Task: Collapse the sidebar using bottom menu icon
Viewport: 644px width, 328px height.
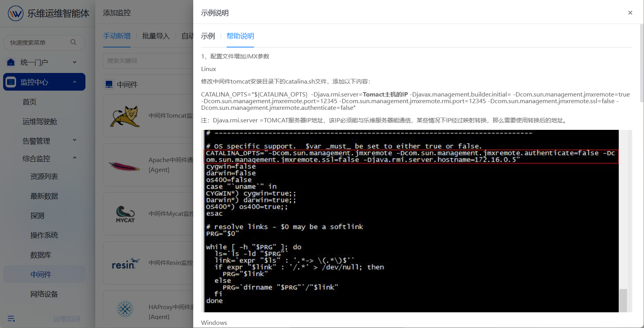Action: 11,319
